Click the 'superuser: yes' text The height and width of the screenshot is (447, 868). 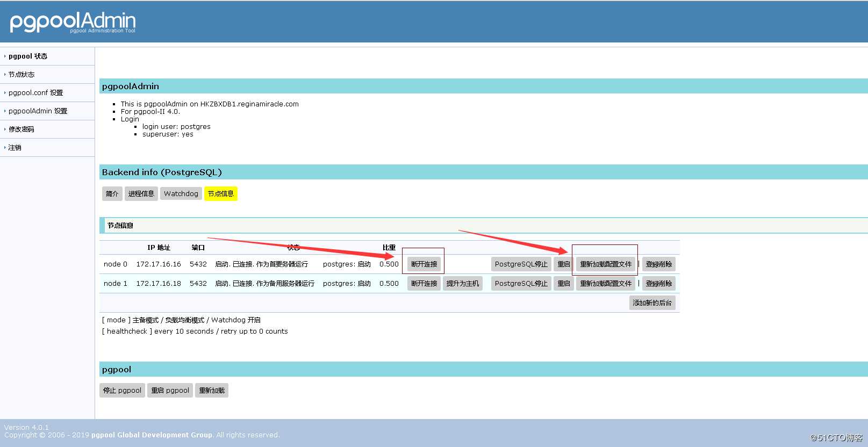pyautogui.click(x=168, y=134)
